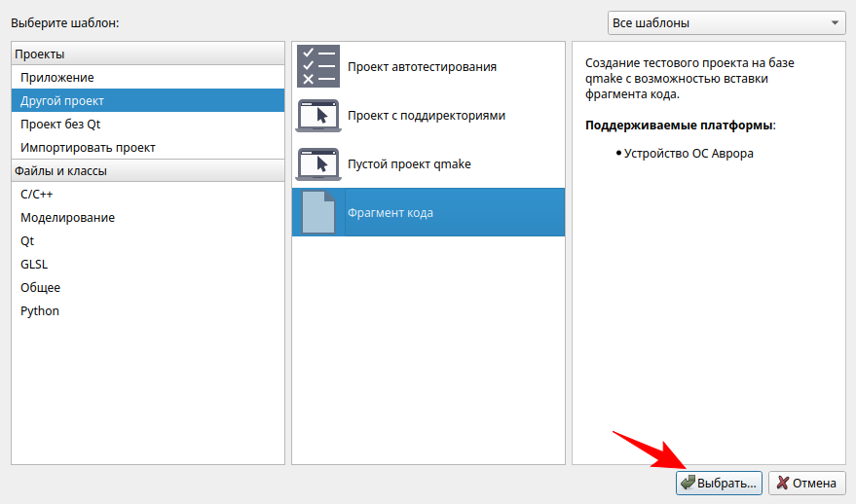Screen dimensions: 856x504
Task: Select the 'C/C++' file category
Action: (37, 195)
